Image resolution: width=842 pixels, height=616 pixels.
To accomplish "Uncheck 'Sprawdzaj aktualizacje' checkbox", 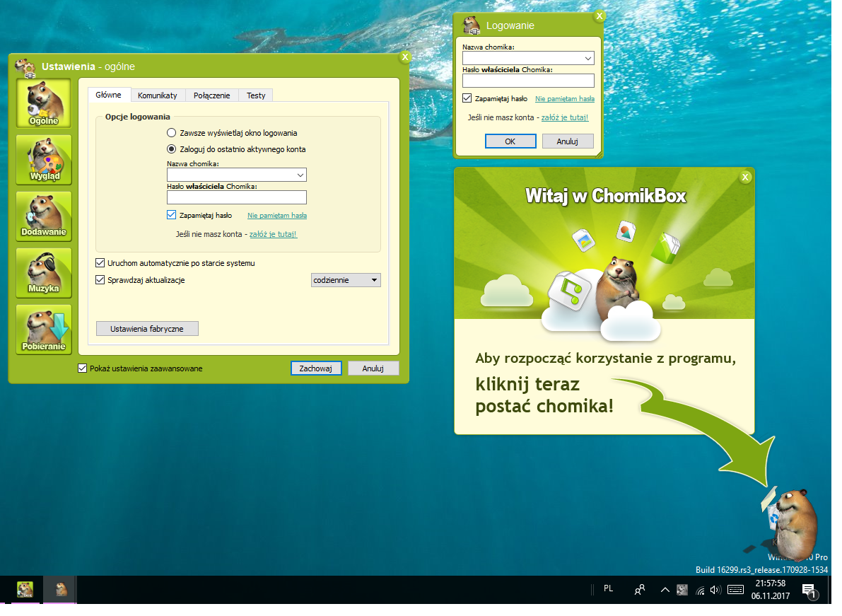I will [x=100, y=280].
